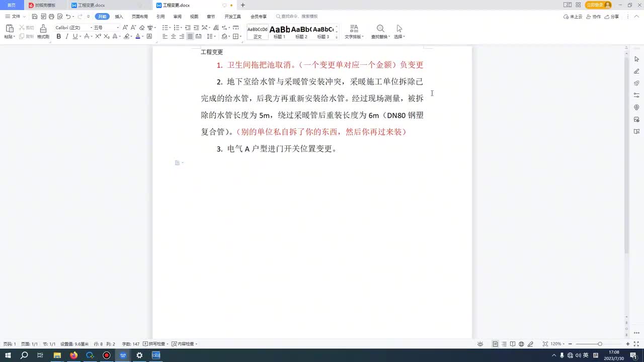This screenshot has width=644, height=362.
Task: Click the red font color button
Action: 138,36
